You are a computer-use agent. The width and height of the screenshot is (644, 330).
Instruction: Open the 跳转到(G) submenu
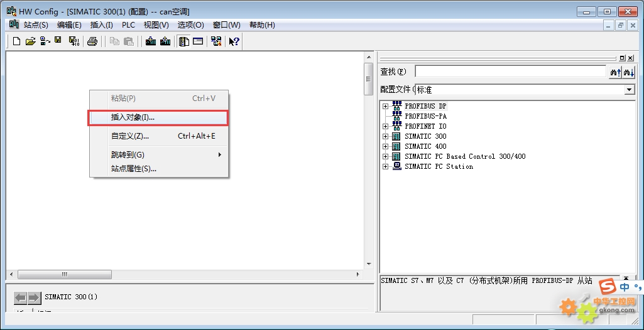159,155
